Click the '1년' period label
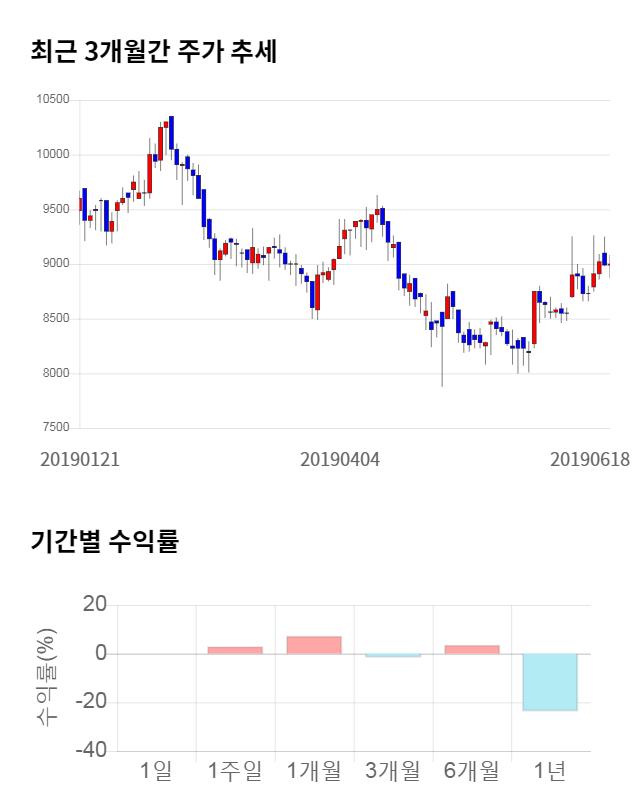This screenshot has height=810, width=640. pos(550,771)
